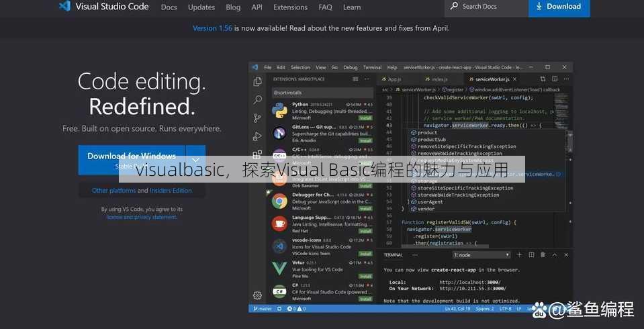Open editor more actions ellipsis
The image size is (644, 329).
566,79
